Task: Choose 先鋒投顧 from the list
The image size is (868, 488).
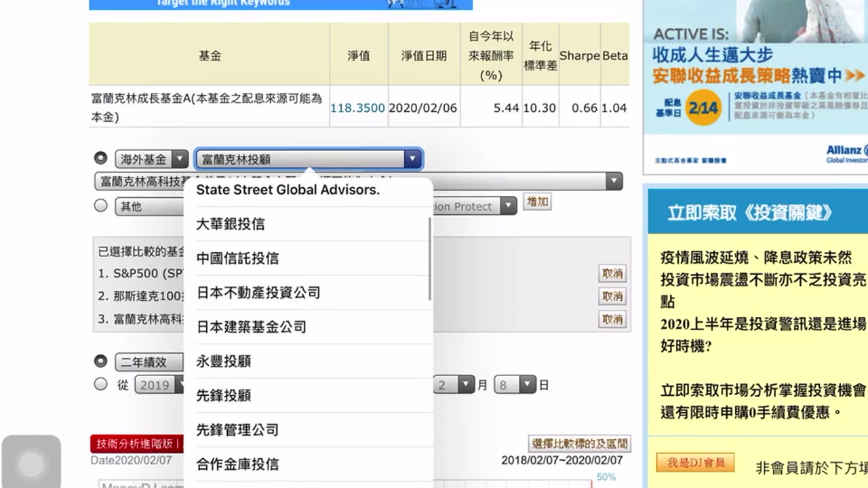Action: [309, 395]
